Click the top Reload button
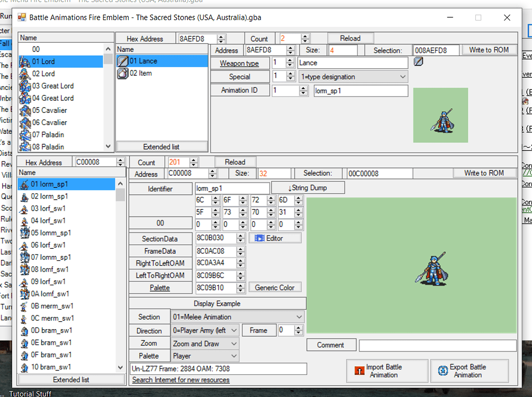532x397 pixels. (x=350, y=38)
